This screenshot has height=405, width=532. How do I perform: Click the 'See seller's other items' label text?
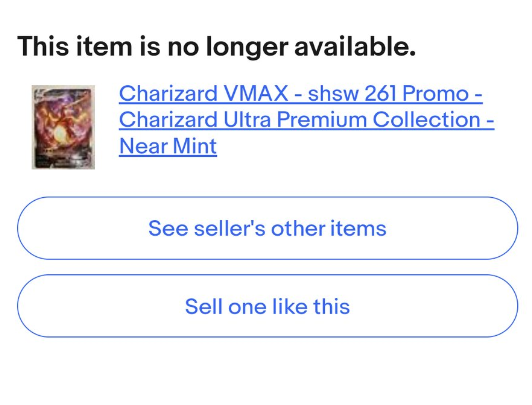point(267,228)
